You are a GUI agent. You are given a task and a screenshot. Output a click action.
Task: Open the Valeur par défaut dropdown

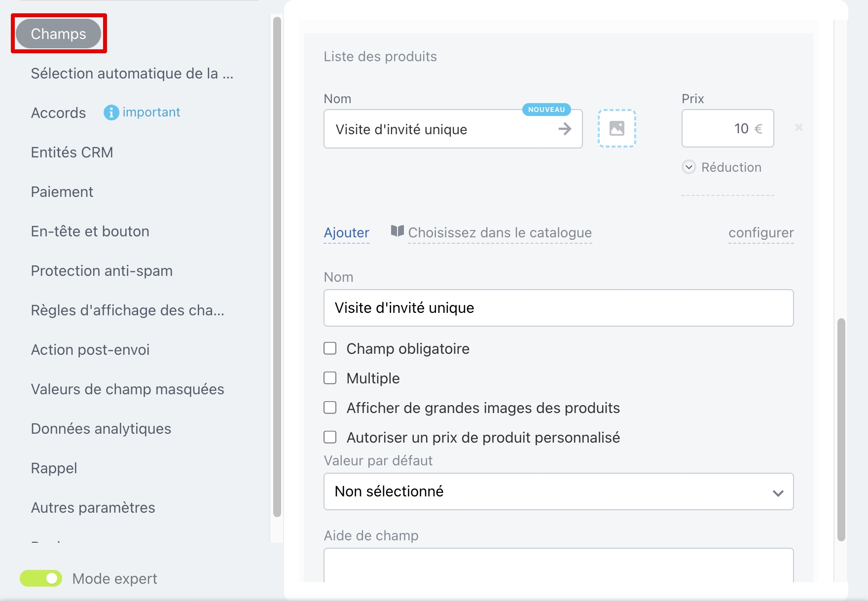(558, 491)
